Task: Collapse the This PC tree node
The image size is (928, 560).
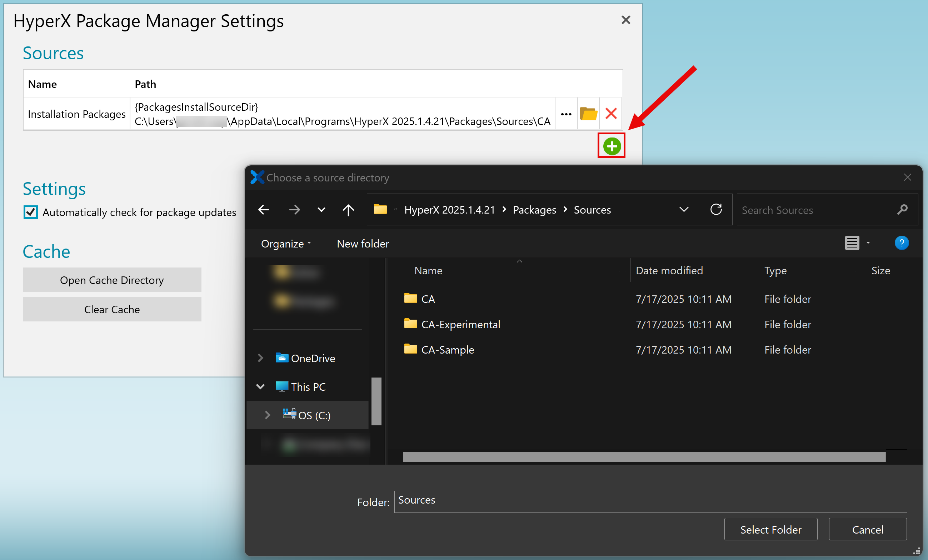Action: pos(260,386)
